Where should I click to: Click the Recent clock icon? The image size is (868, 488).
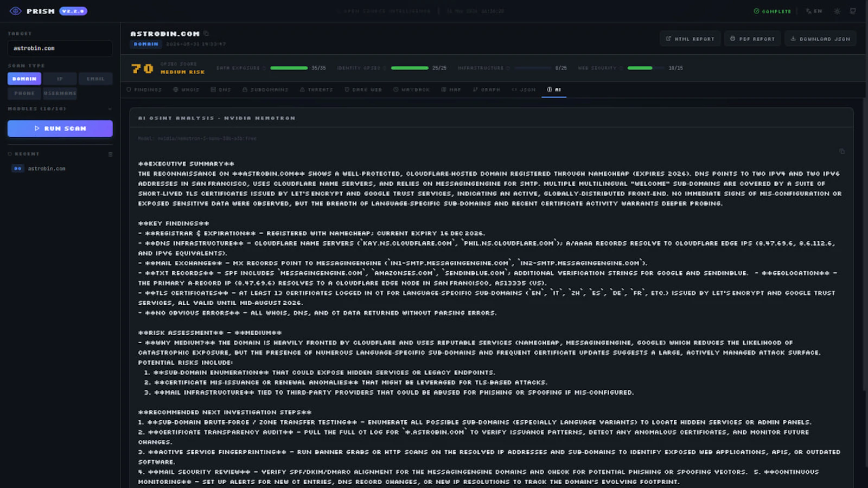pyautogui.click(x=10, y=154)
